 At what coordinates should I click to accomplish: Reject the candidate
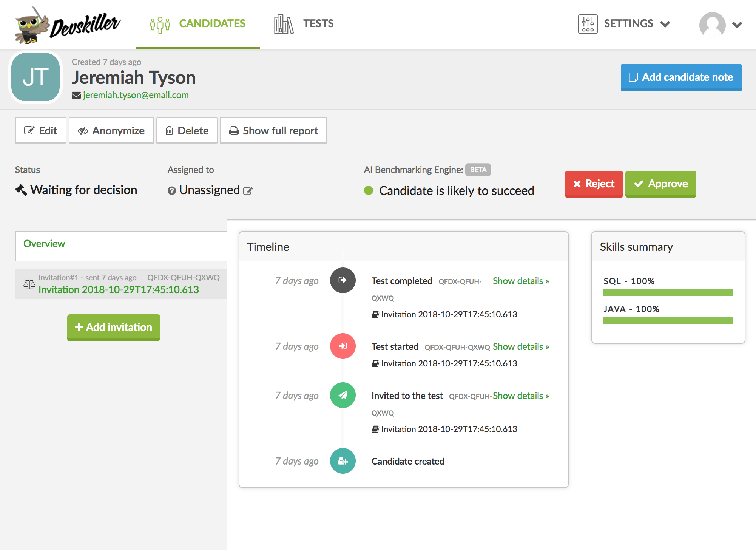(594, 184)
